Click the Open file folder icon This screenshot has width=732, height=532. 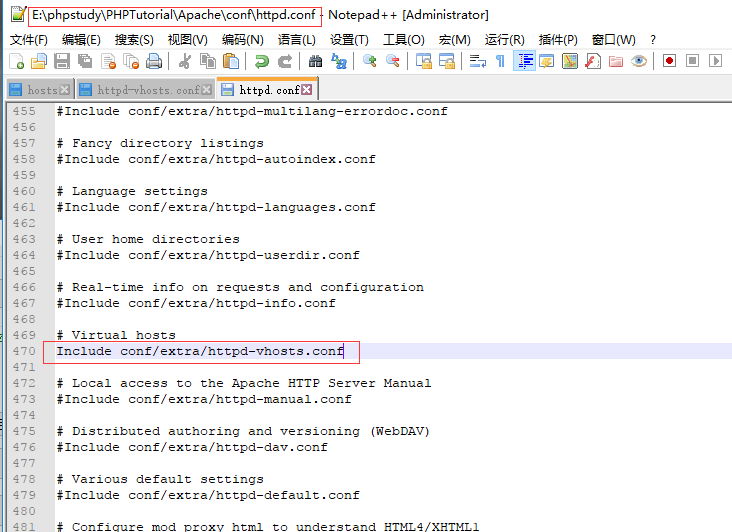39,61
